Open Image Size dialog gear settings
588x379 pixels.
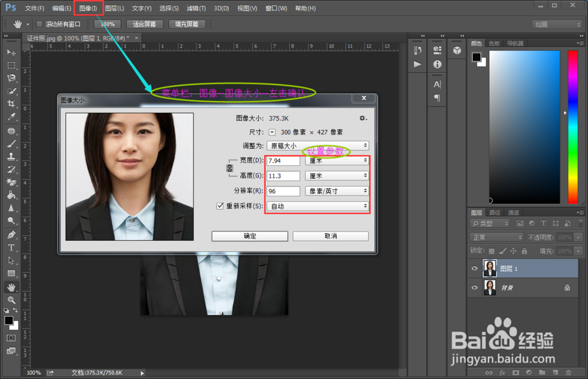(x=363, y=118)
